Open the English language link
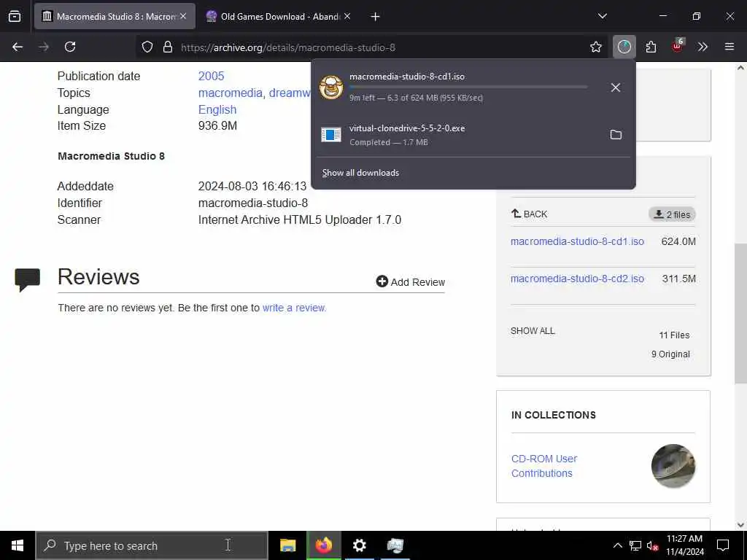This screenshot has height=560, width=747. coord(217,109)
